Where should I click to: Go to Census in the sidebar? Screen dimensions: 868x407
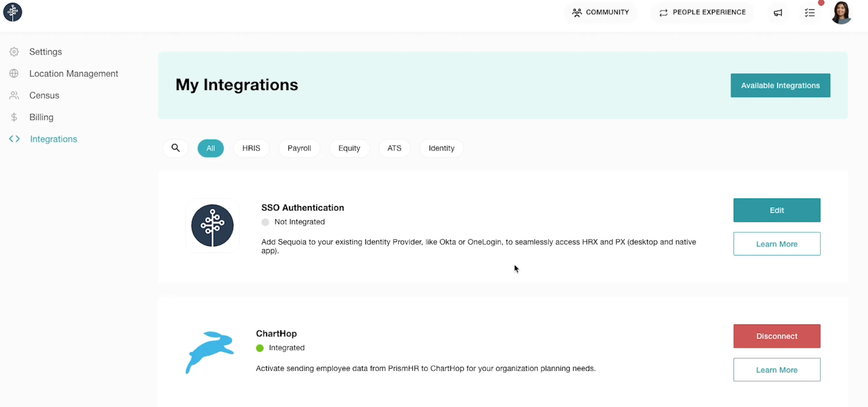coord(44,95)
